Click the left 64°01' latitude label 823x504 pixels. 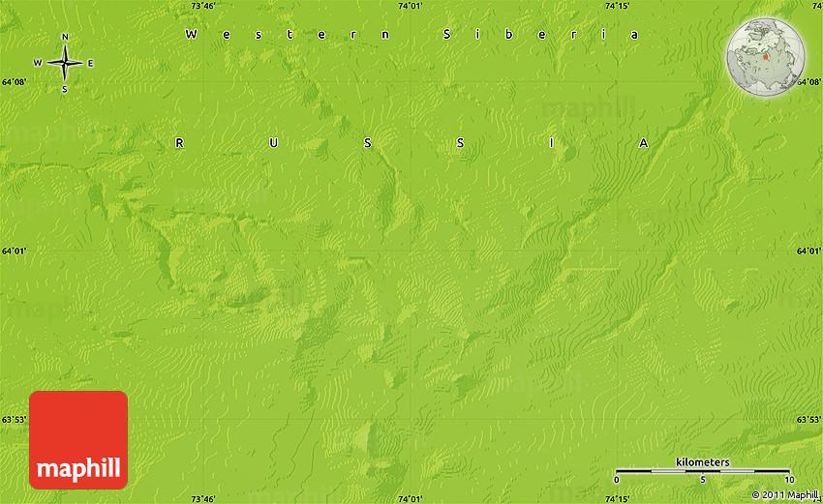tap(15, 252)
